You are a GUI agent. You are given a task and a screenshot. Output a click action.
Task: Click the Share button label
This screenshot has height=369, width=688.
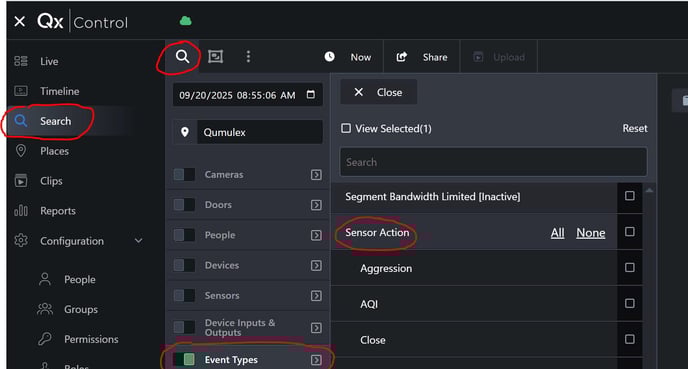pyautogui.click(x=435, y=57)
